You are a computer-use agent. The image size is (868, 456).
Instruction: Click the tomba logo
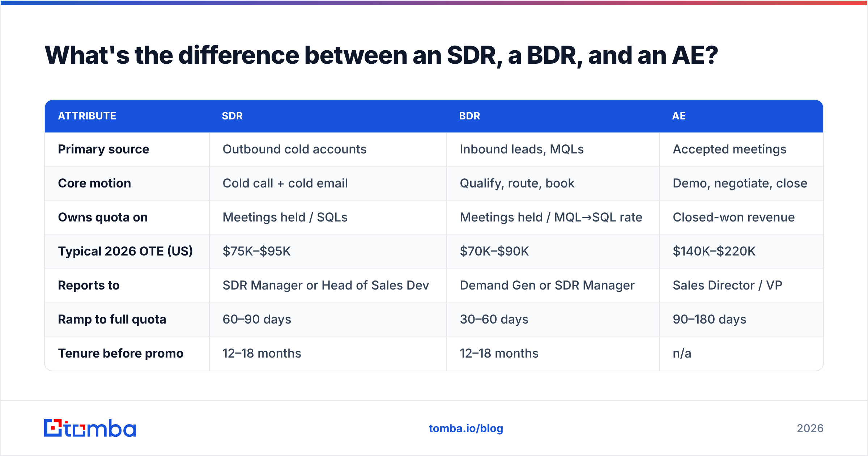90,428
